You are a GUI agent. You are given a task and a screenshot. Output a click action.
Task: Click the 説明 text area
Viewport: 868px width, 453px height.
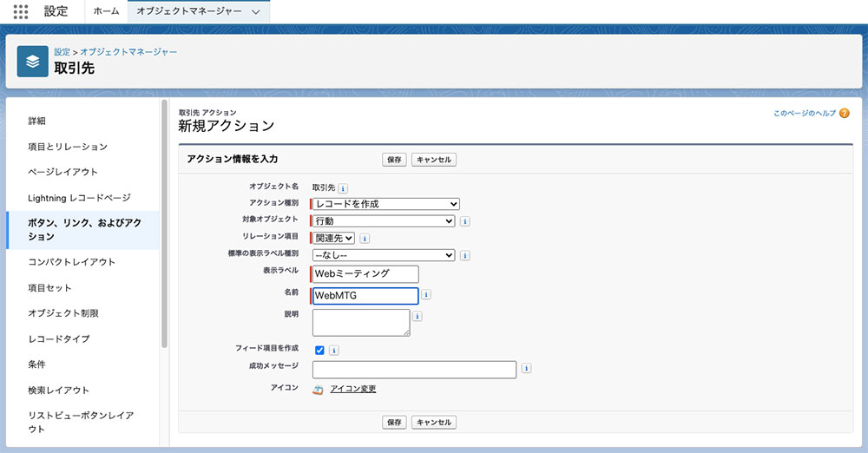[361, 322]
